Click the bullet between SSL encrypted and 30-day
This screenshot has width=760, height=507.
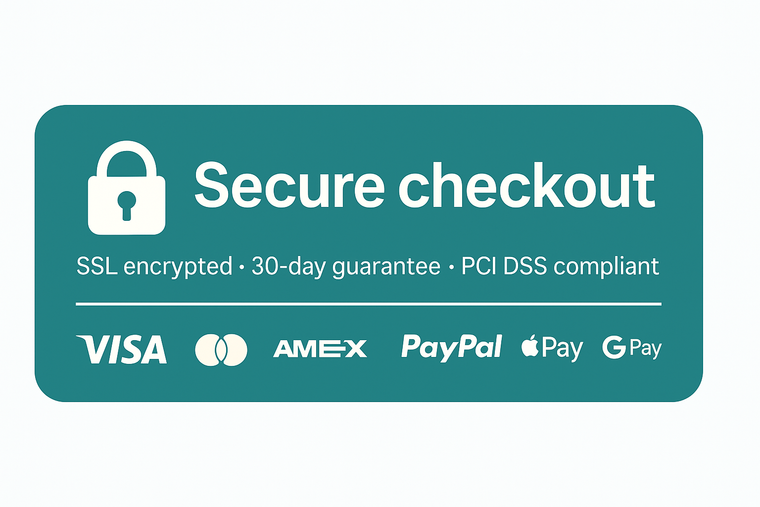pyautogui.click(x=241, y=268)
